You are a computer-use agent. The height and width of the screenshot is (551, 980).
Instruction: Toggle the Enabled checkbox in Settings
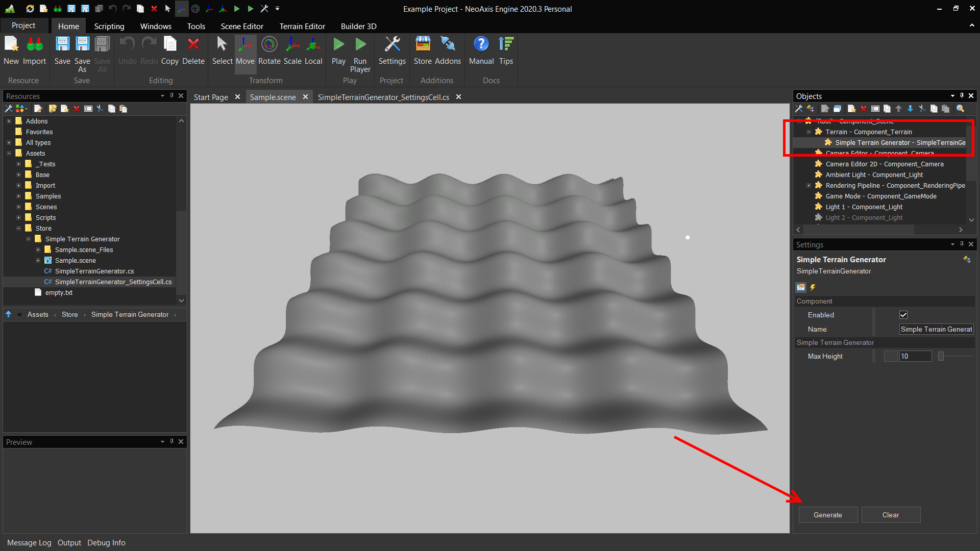903,315
